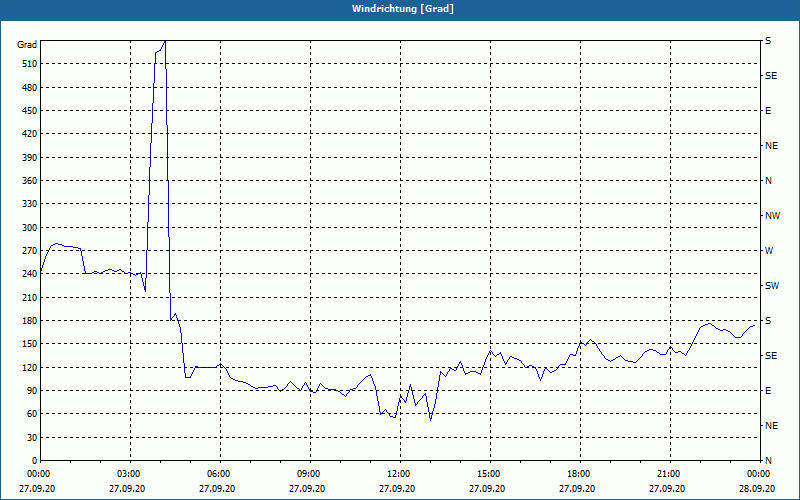The image size is (800, 500).
Task: Select the 480 y-axis value
Action: (x=29, y=88)
